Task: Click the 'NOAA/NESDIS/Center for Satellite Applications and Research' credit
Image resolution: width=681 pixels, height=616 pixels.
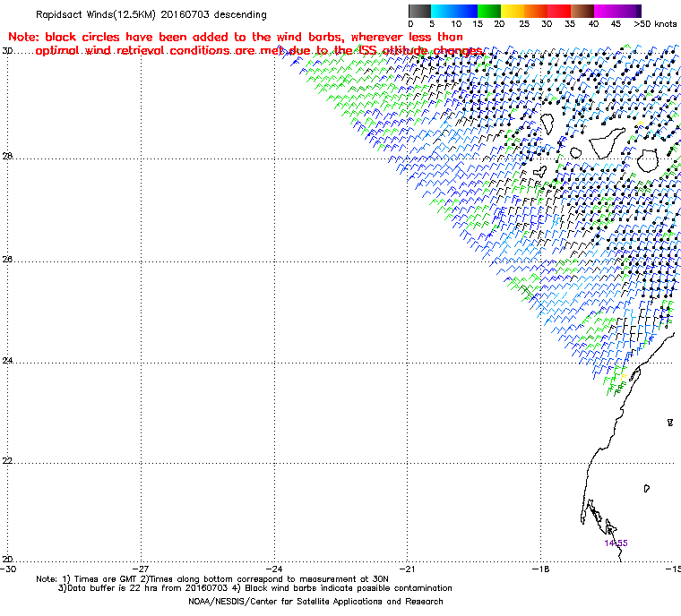Action: tap(315, 602)
